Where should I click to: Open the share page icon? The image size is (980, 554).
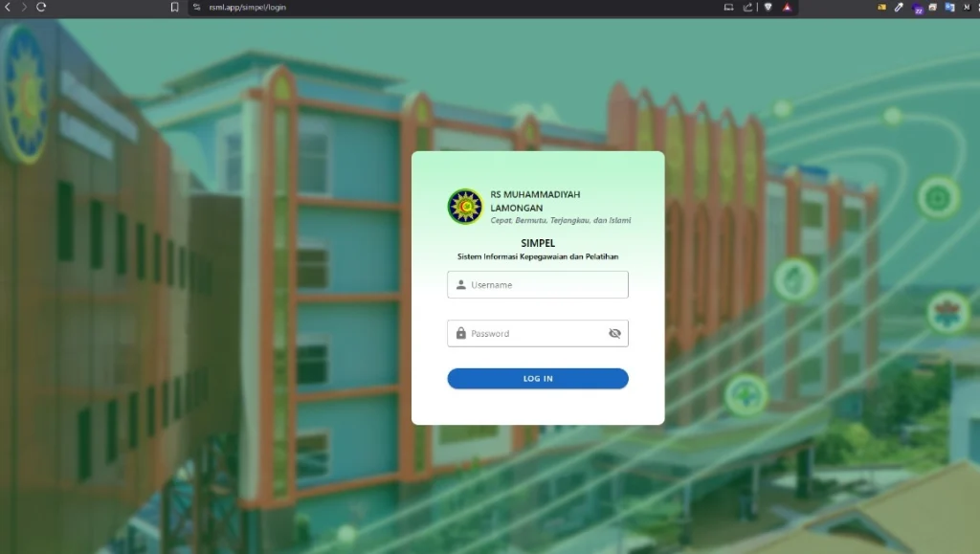(747, 7)
